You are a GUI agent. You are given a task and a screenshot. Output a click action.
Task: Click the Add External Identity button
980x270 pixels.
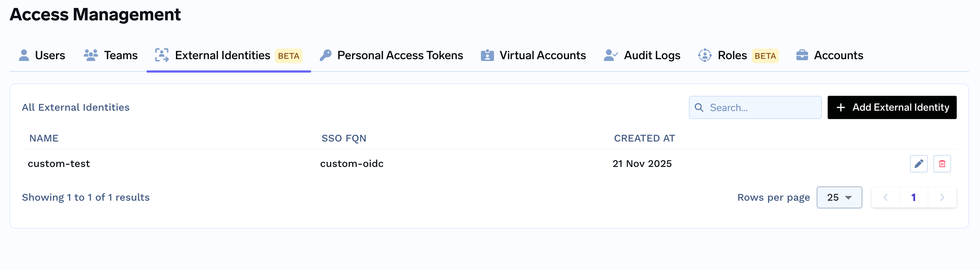tap(892, 107)
